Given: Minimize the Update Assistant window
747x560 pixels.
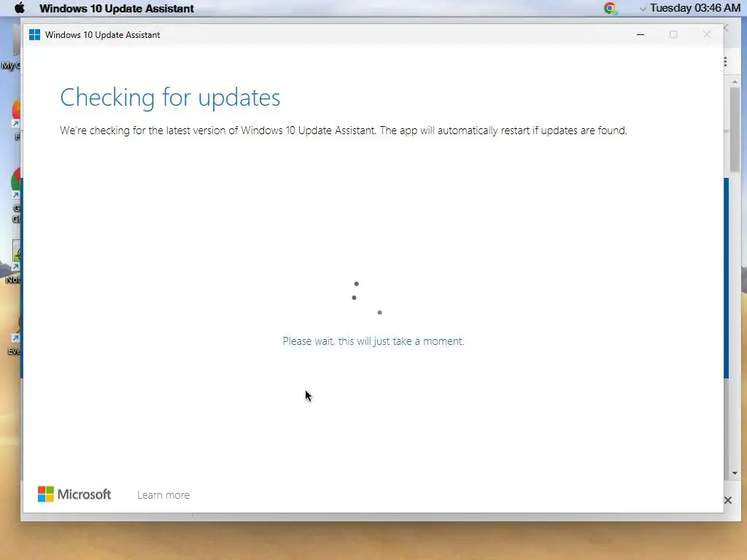Looking at the screenshot, I should [x=640, y=34].
